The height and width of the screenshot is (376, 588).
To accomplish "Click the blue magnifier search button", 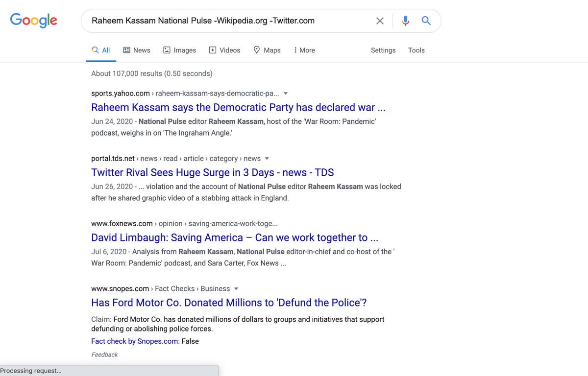I will [426, 21].
